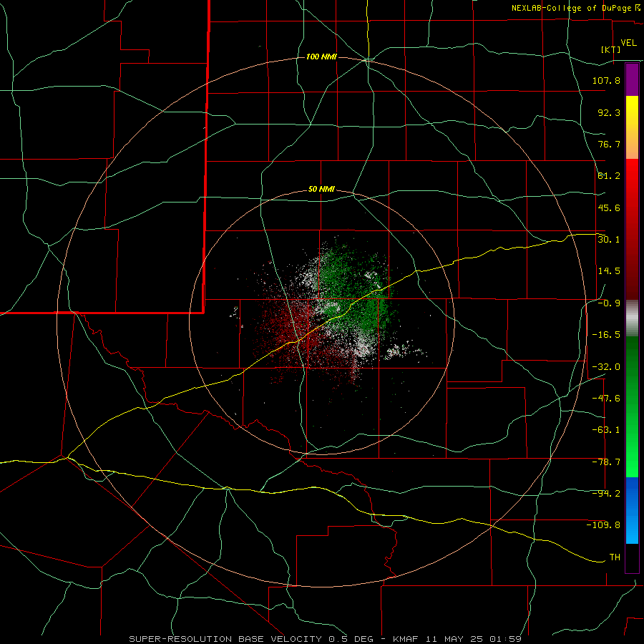Click the -0.9 velocity scale value
644x644 pixels.
[x=609, y=303]
